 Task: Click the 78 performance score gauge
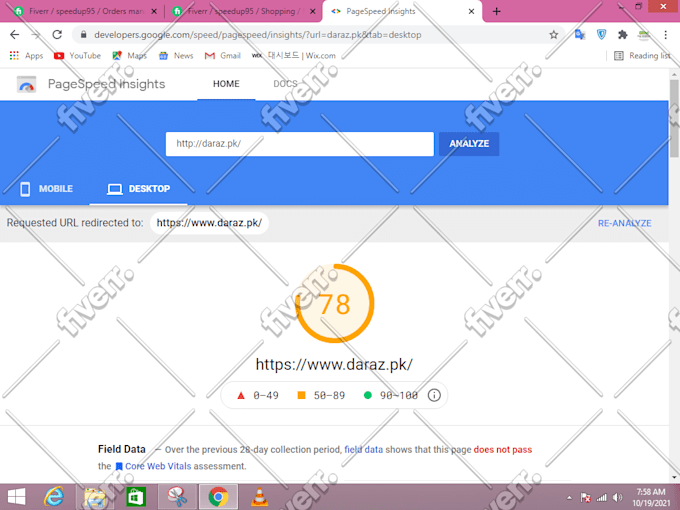coord(334,303)
